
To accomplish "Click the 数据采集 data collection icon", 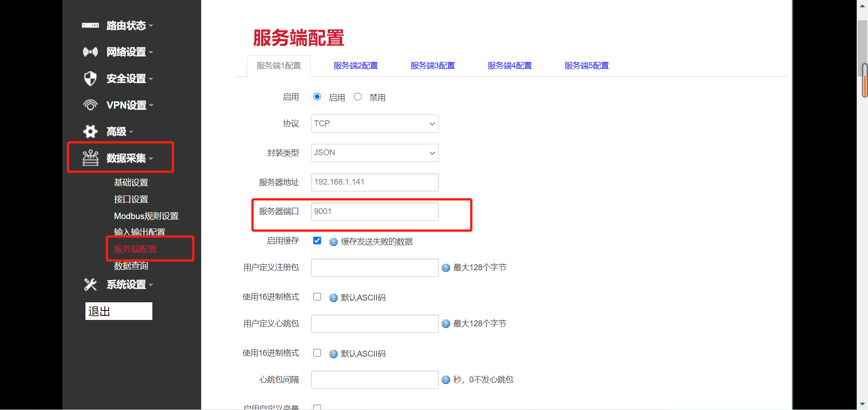I will pos(90,157).
